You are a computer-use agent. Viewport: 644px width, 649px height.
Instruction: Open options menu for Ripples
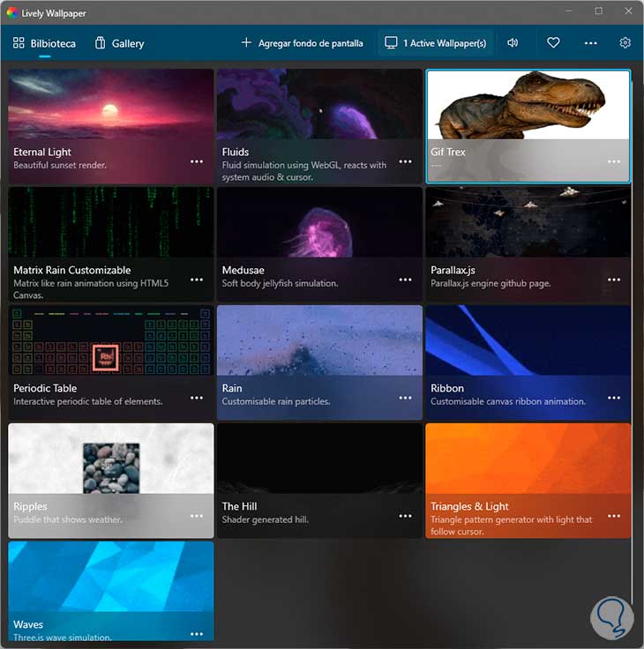pyautogui.click(x=197, y=516)
